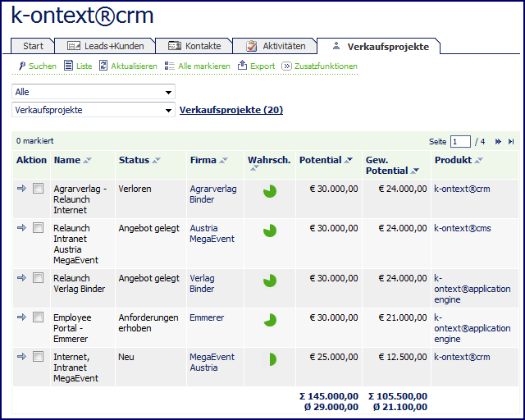Click half-filled probability pie in Internet, Intranet MegaEvent row
Viewport: 525px width, 420px height.
[272, 359]
